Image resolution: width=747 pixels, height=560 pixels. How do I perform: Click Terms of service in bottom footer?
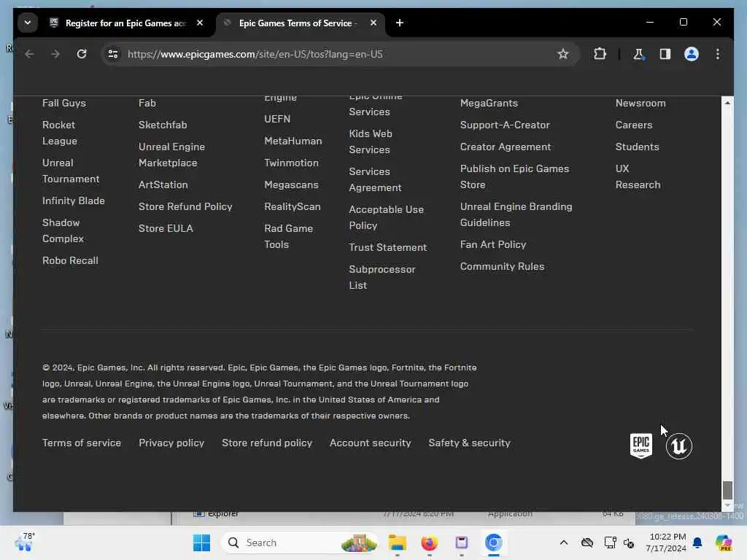tap(82, 443)
